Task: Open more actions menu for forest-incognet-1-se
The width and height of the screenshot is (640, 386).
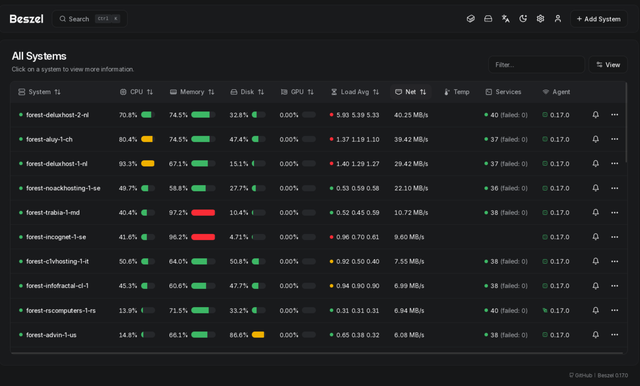Action: pos(614,237)
